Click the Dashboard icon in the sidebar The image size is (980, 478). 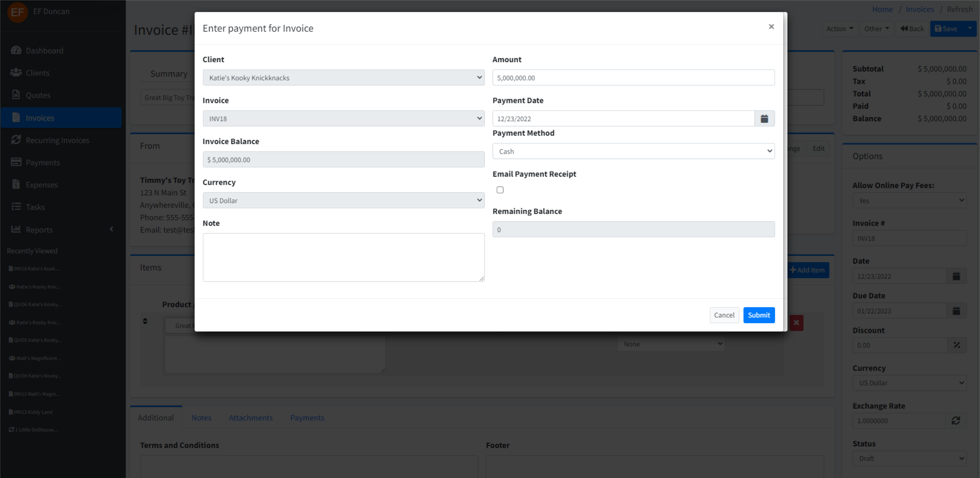coord(16,51)
